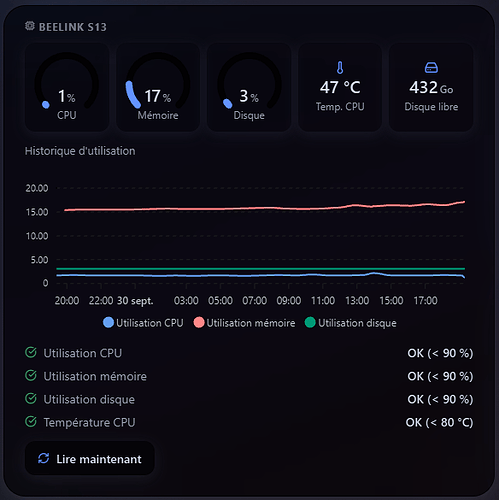
Task: Click the Utilisation mémoire status row label
Action: point(95,376)
